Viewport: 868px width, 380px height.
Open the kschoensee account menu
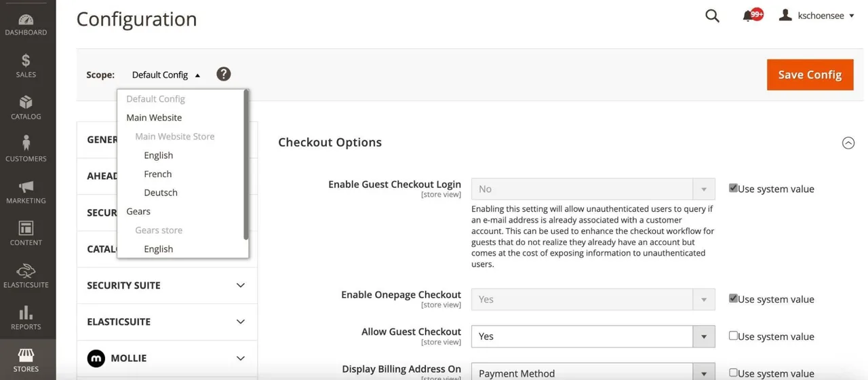click(x=816, y=15)
